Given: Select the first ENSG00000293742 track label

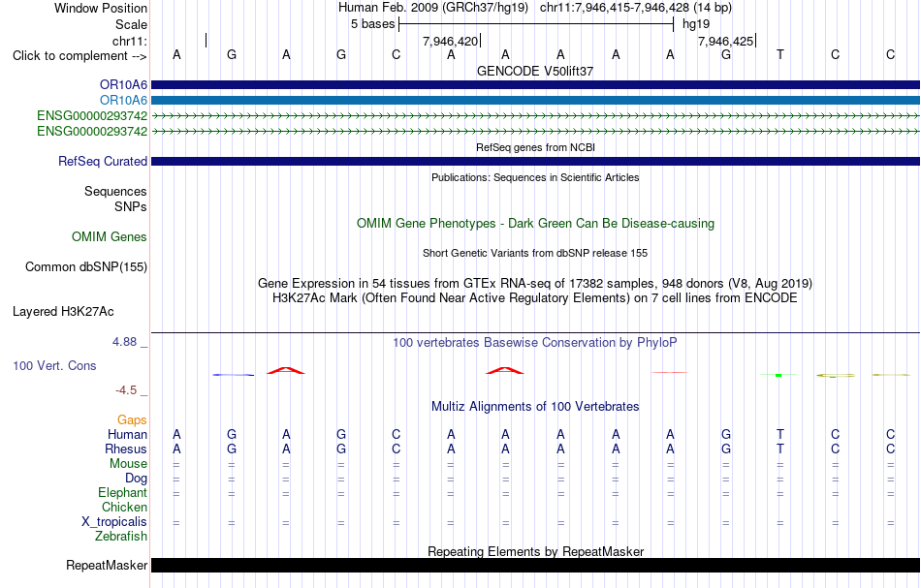Looking at the screenshot, I should point(92,115).
